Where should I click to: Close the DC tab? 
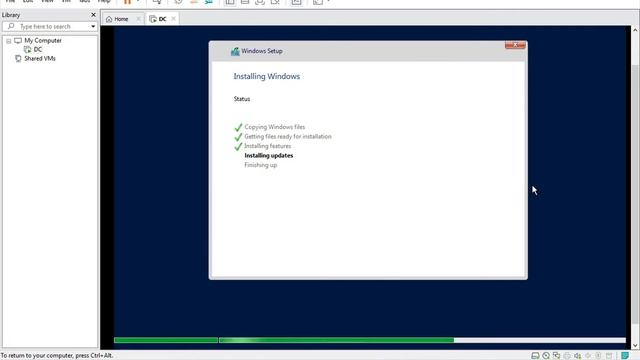click(173, 19)
